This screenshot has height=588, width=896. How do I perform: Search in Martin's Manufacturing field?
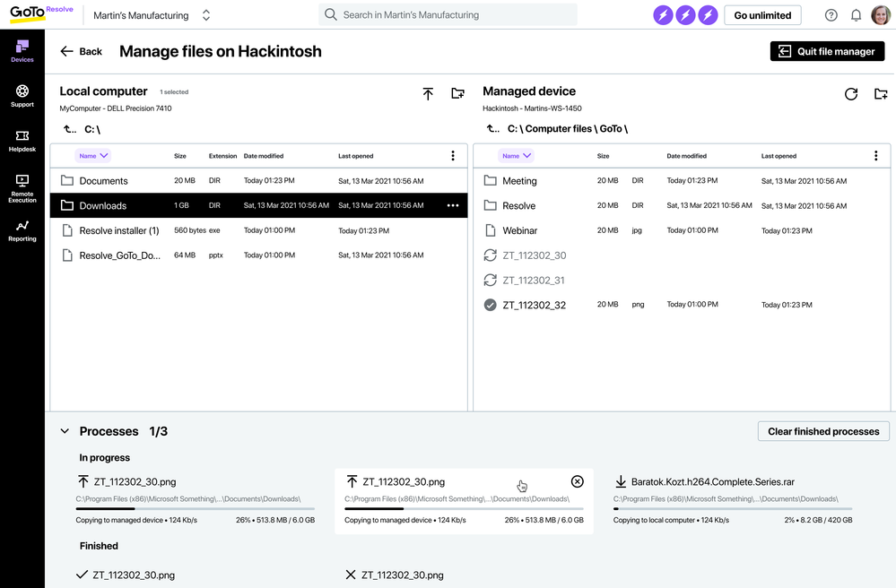[x=448, y=15]
